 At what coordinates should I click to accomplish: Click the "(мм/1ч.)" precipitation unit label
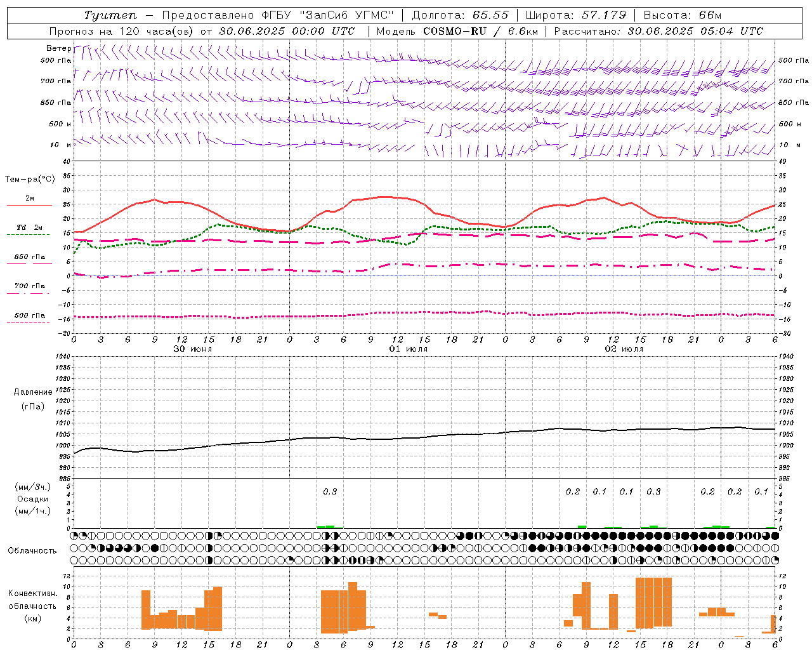coord(33,511)
